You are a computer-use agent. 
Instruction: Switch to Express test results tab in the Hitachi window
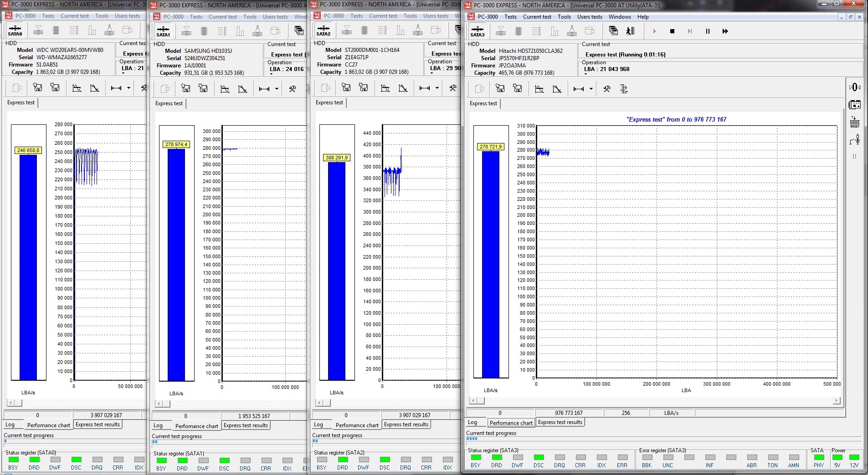point(560,422)
